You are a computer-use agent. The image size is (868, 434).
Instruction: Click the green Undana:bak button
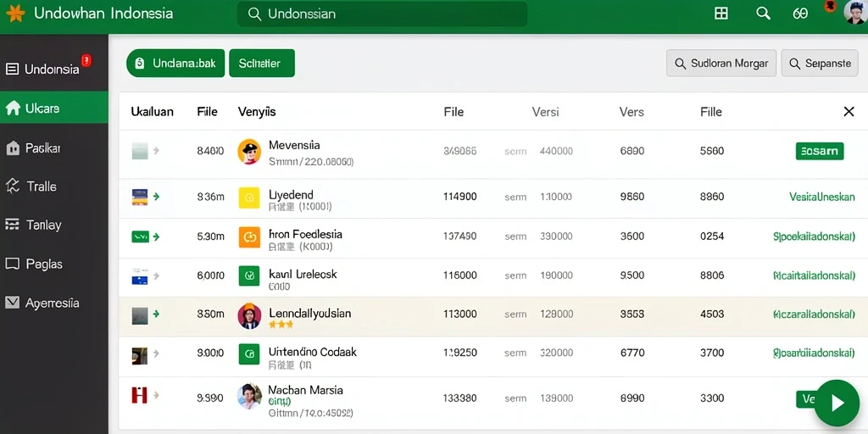click(175, 63)
